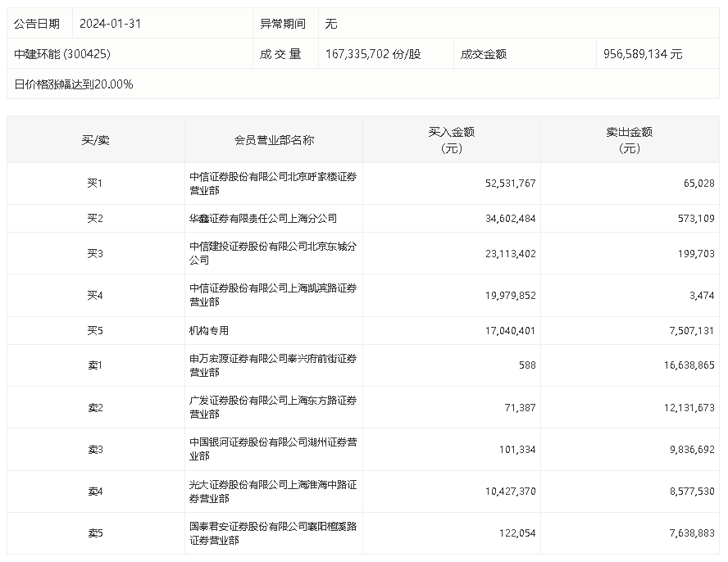The width and height of the screenshot is (728, 562).
Task: Click the 机构专用 row name
Action: point(209,330)
